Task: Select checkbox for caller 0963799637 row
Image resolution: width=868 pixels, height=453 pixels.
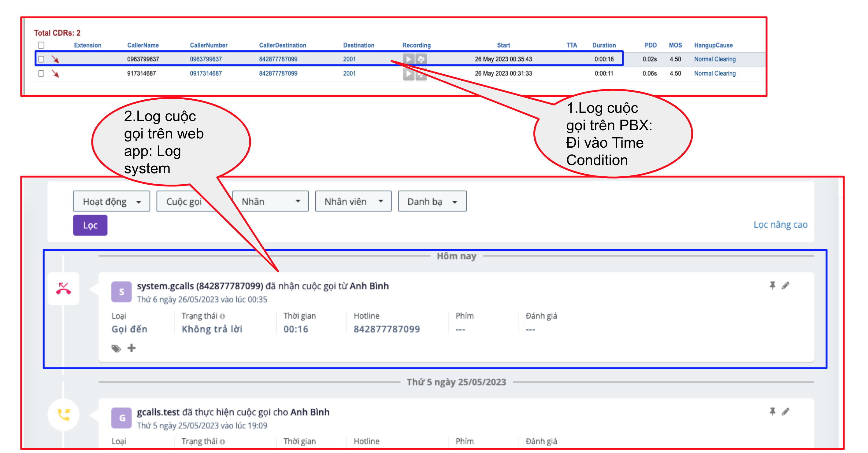Action: (41, 59)
